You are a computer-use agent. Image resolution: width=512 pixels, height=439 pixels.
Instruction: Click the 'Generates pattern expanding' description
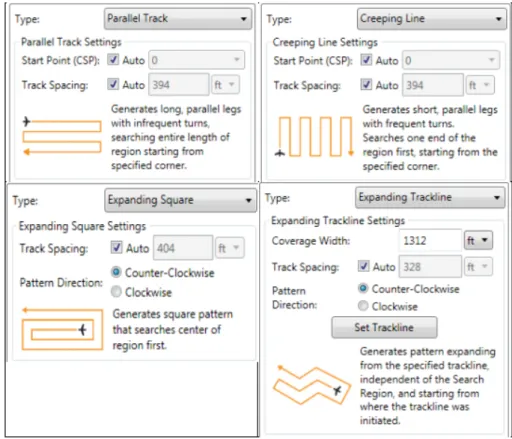(x=428, y=386)
